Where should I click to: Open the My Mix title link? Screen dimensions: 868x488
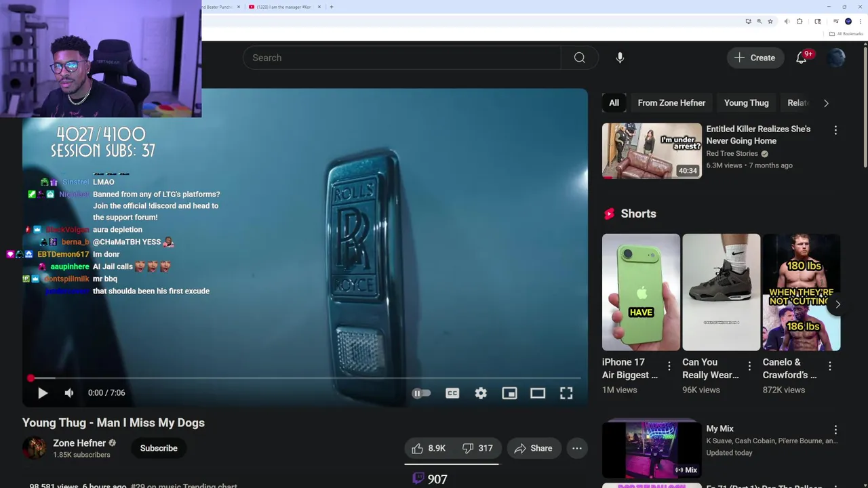pos(719,429)
